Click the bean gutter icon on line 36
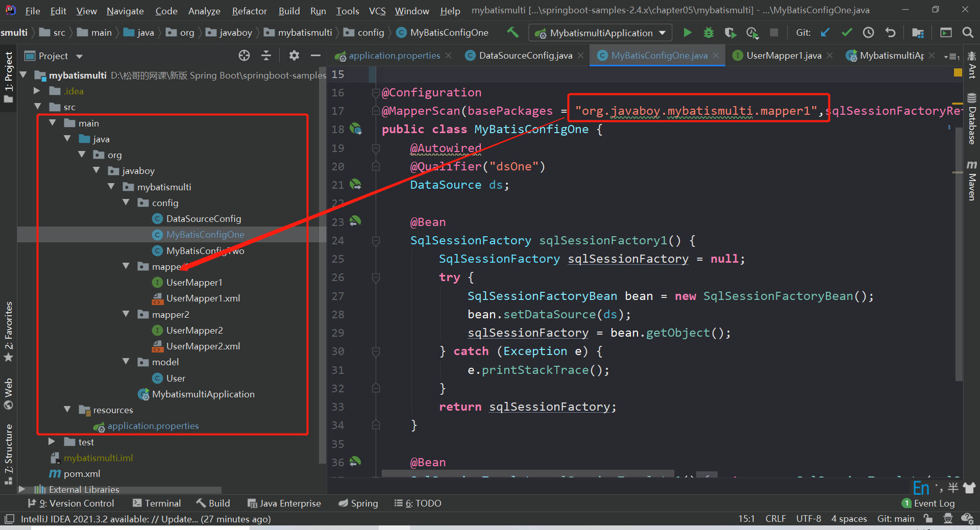 356,462
